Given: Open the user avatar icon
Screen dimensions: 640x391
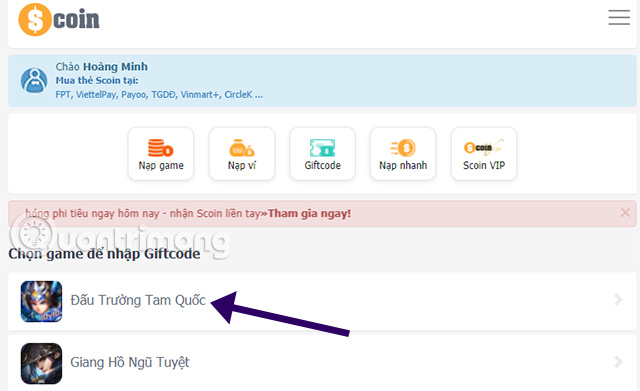Looking at the screenshot, I should coord(34,80).
